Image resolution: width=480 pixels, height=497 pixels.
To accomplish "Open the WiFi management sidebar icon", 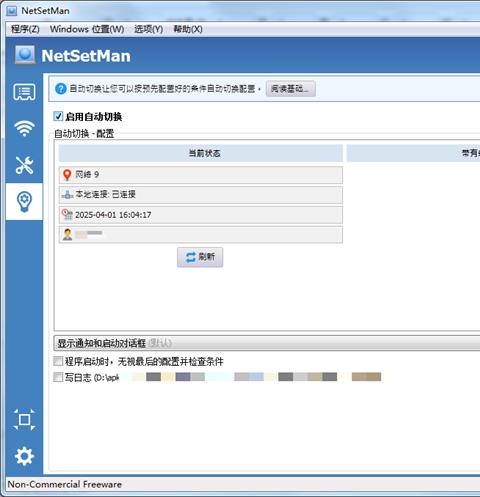I will click(x=24, y=128).
